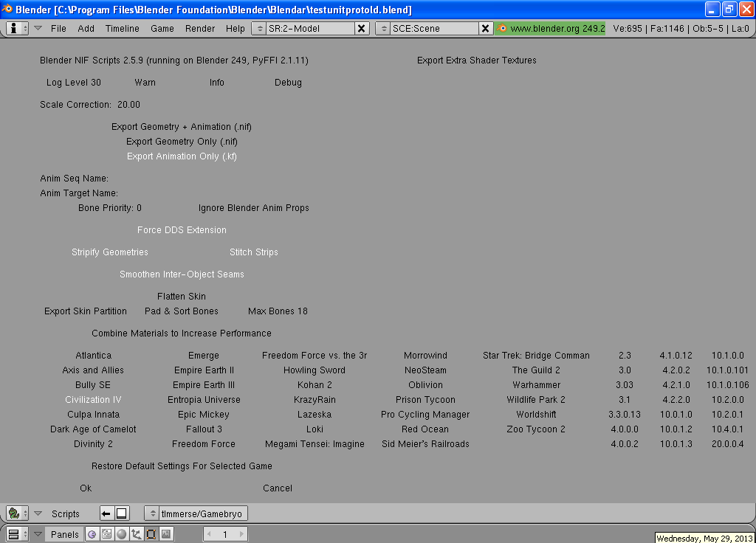Adjust the Max Bones 18 field
Image resolution: width=756 pixels, height=543 pixels.
pos(278,311)
